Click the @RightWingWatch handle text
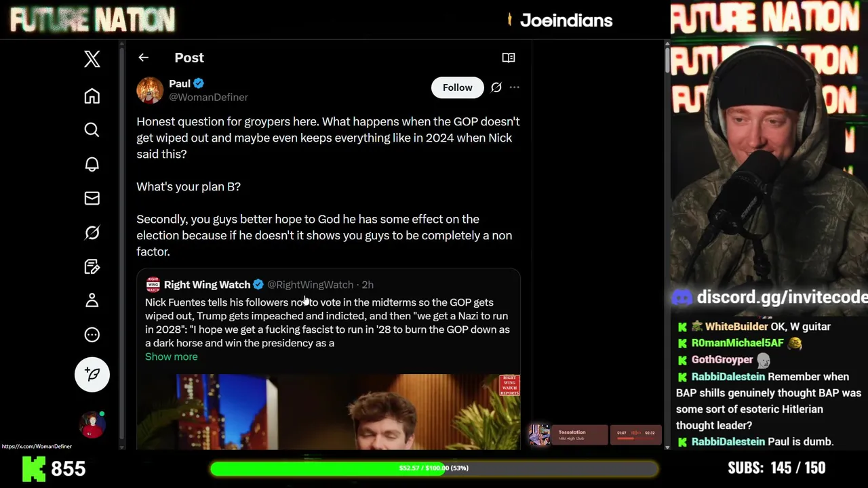 310,285
